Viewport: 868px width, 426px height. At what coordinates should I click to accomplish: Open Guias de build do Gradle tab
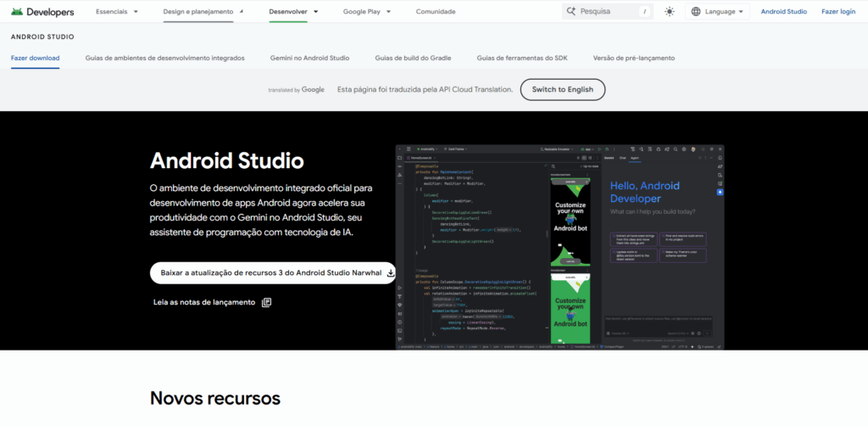click(413, 58)
